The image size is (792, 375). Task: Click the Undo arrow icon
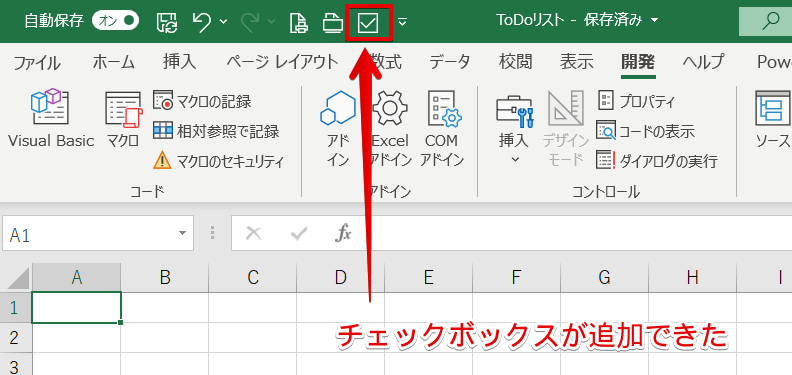tap(202, 22)
